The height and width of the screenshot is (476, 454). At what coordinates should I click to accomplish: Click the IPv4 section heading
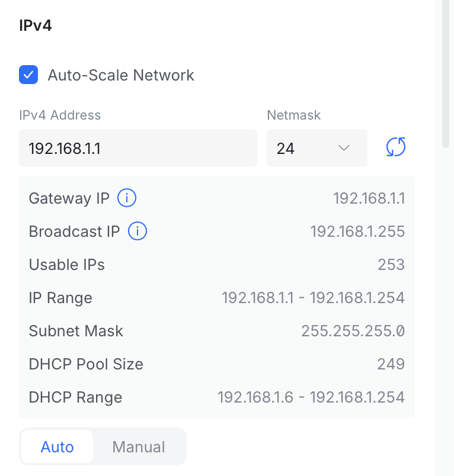(36, 25)
